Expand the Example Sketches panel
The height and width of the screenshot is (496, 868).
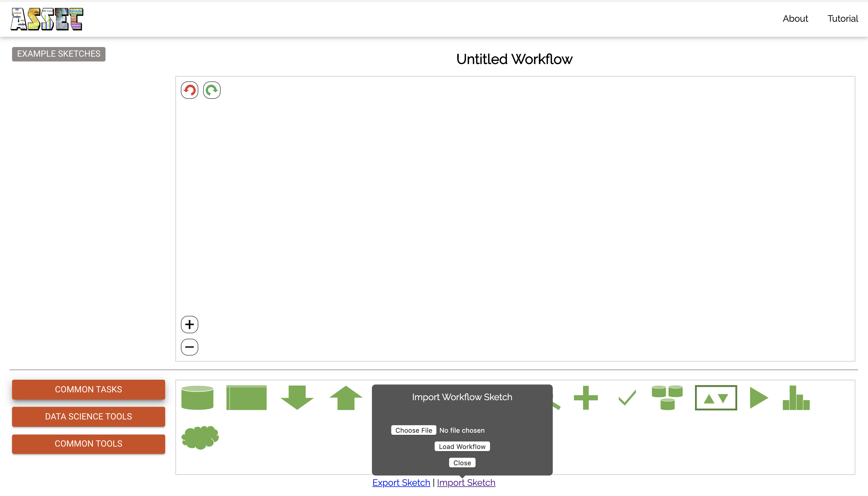click(58, 54)
